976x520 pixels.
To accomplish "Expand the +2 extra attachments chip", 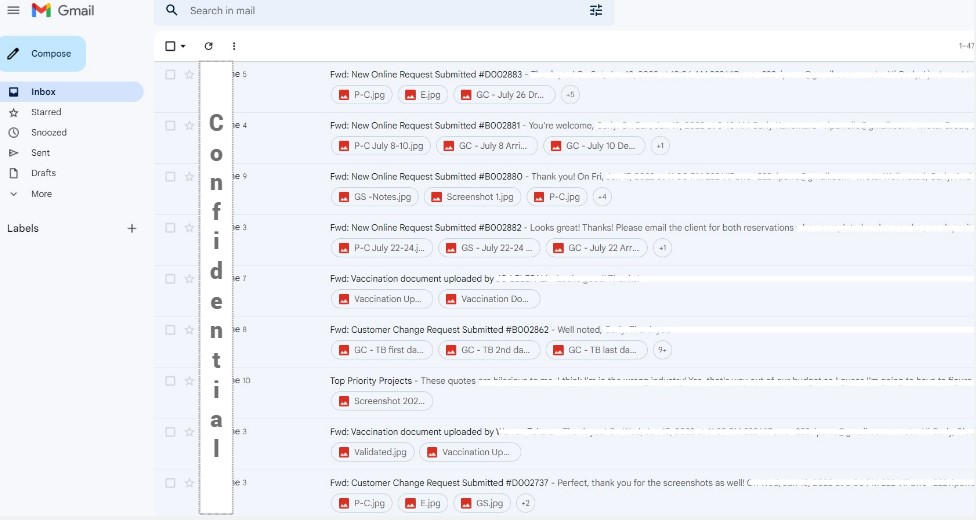I will pos(525,503).
